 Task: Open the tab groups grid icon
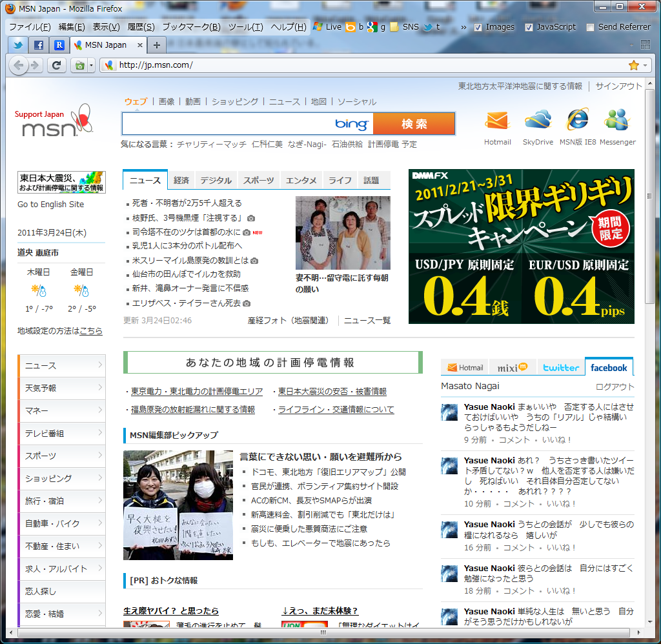[x=646, y=45]
